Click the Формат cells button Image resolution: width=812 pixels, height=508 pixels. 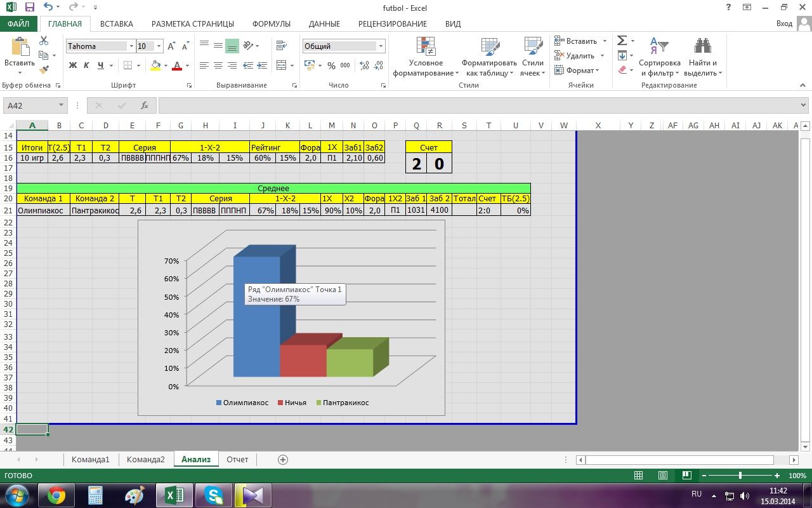click(577, 70)
